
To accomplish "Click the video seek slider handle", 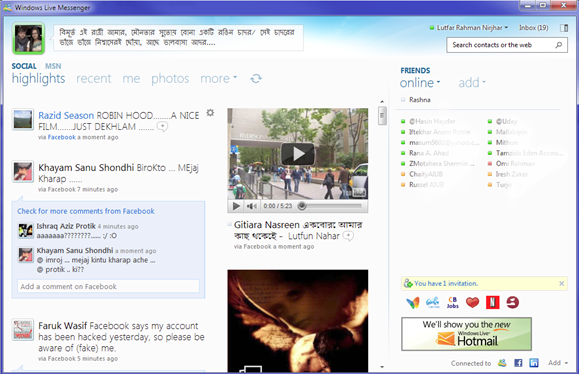I will click(302, 206).
